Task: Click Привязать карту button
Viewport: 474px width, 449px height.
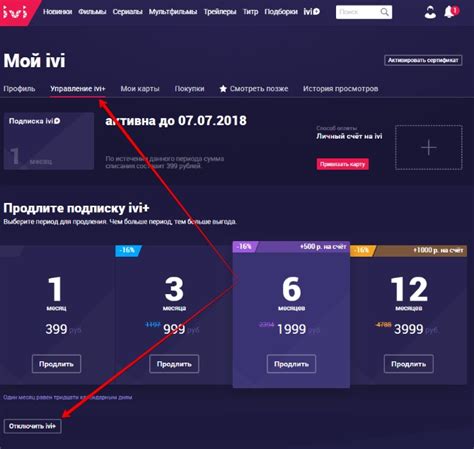Action: (x=342, y=164)
